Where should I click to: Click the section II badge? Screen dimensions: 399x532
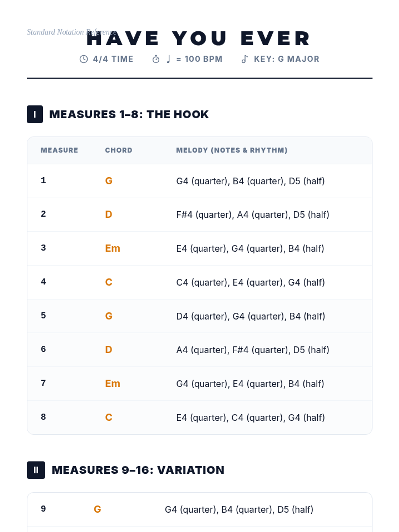(36, 470)
